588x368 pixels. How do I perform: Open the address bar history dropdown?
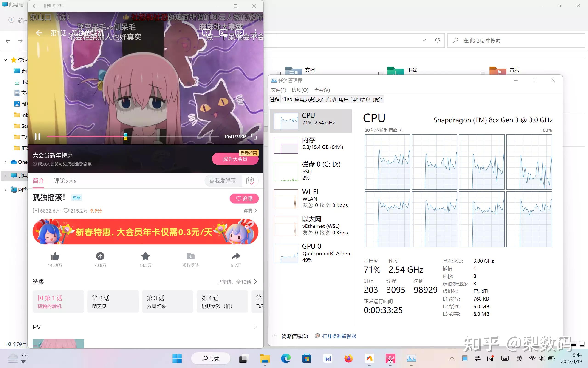click(424, 40)
